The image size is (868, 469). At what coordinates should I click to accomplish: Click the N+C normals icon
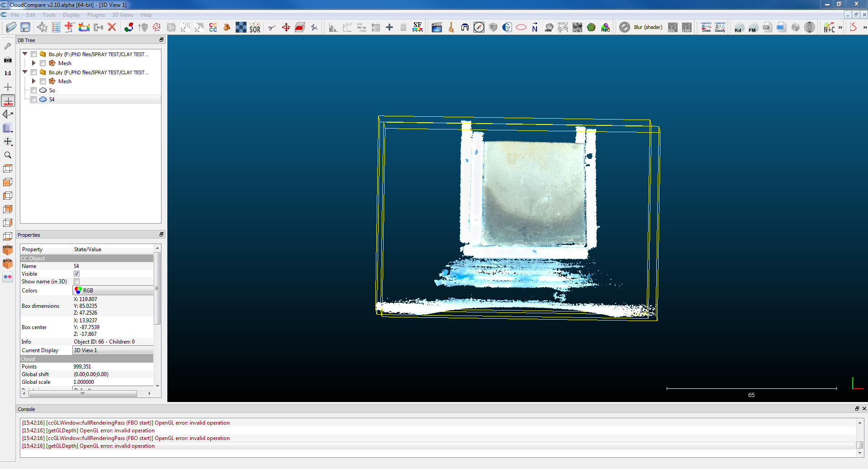click(829, 27)
